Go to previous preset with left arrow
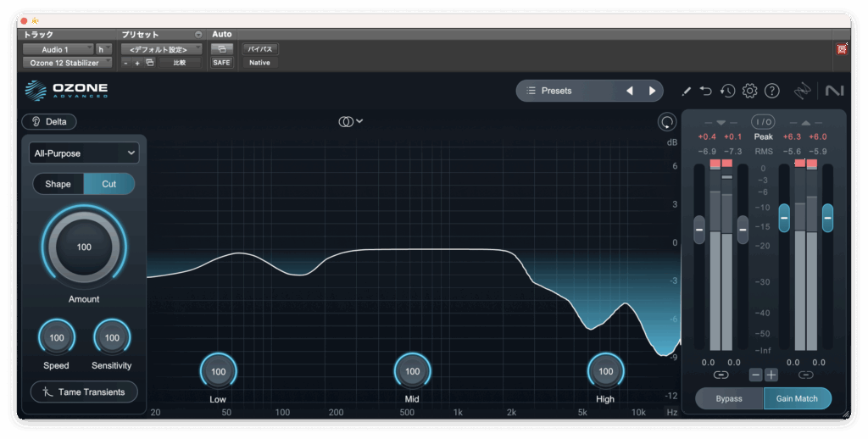The width and height of the screenshot is (868, 439). [629, 91]
